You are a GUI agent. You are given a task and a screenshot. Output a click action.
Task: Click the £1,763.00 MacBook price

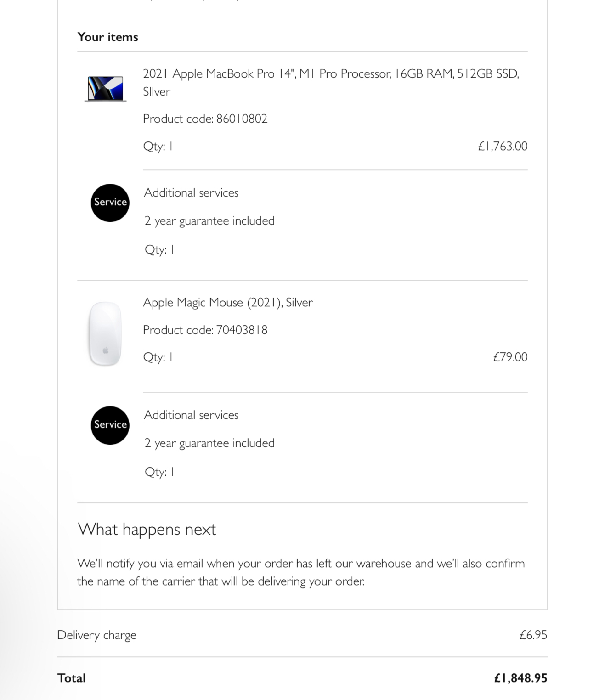[503, 147]
